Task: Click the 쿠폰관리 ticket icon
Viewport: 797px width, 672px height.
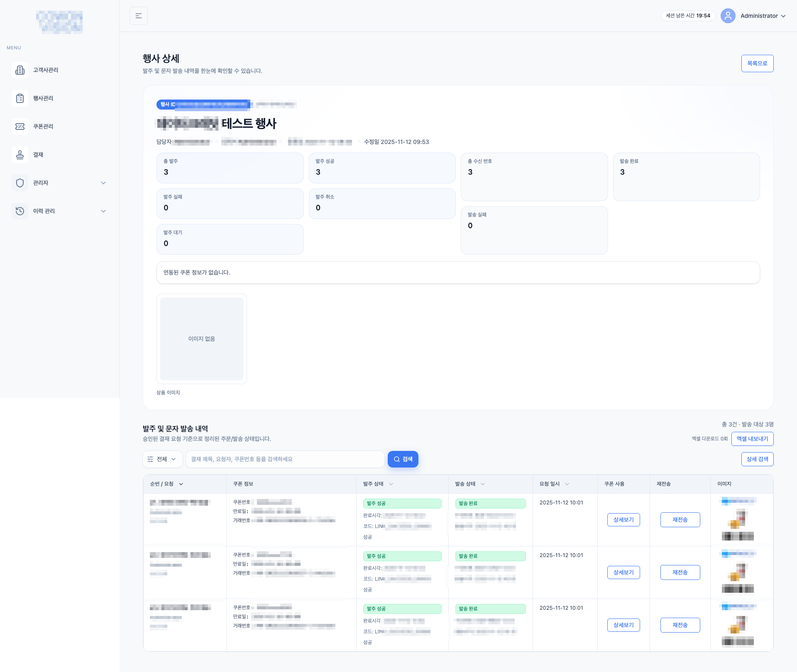Action: (x=20, y=127)
